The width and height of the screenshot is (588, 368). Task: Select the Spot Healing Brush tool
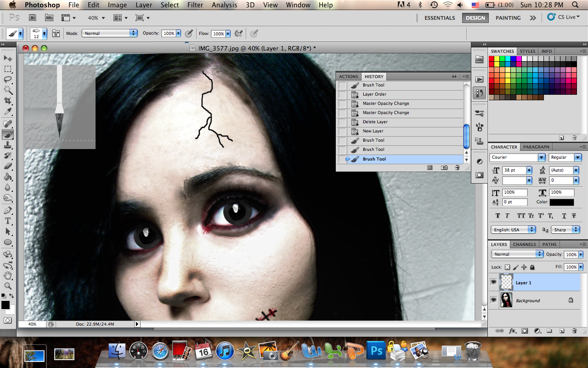click(8, 124)
